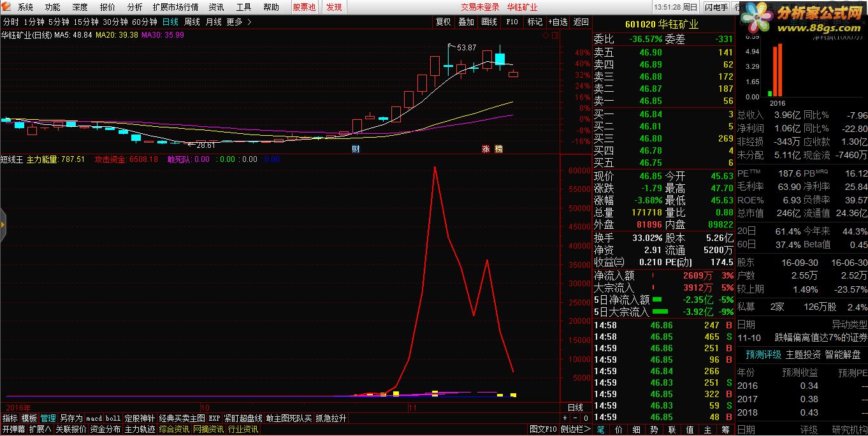
Task: Click the 画线 drawing tool button
Action: click(x=489, y=22)
